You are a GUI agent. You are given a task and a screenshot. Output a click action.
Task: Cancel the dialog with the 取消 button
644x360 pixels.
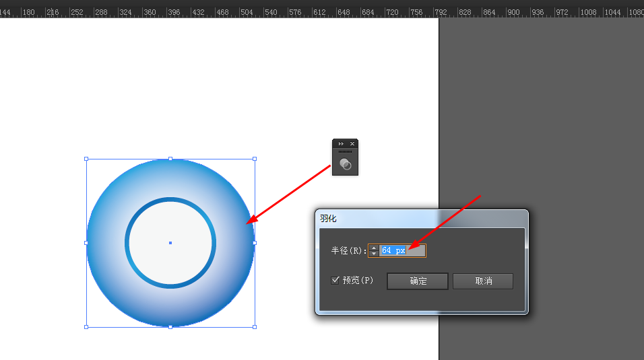coord(483,281)
